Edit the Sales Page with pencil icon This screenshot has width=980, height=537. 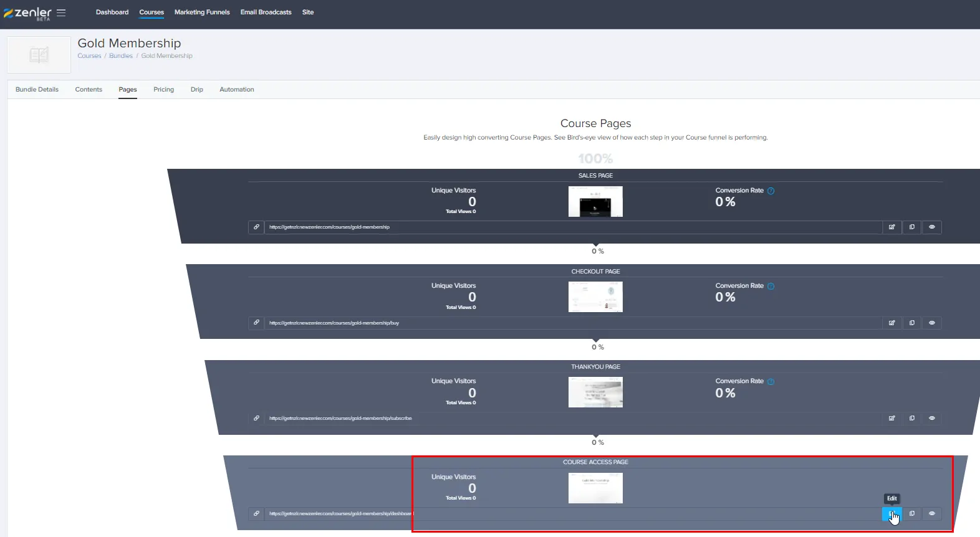coord(891,227)
